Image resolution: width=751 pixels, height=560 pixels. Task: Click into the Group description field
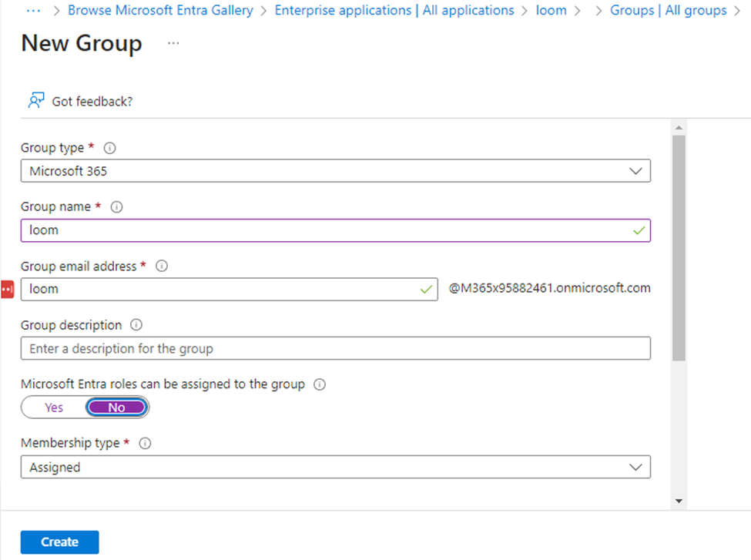[x=335, y=348]
